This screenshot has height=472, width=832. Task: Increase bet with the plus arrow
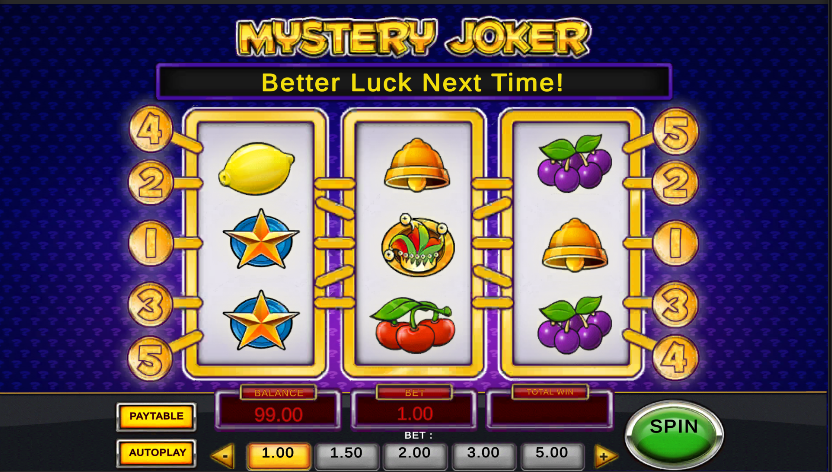(605, 456)
